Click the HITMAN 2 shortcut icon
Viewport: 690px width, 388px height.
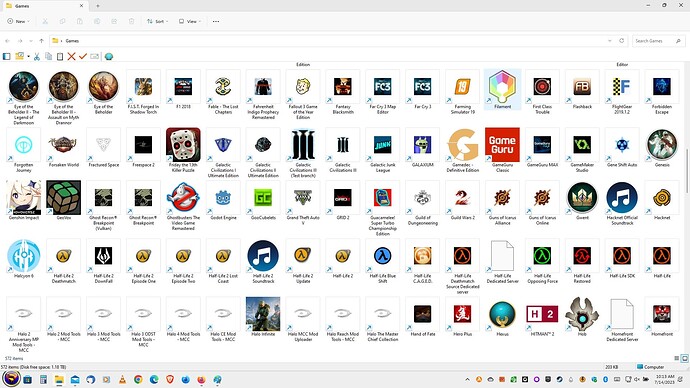(542, 314)
